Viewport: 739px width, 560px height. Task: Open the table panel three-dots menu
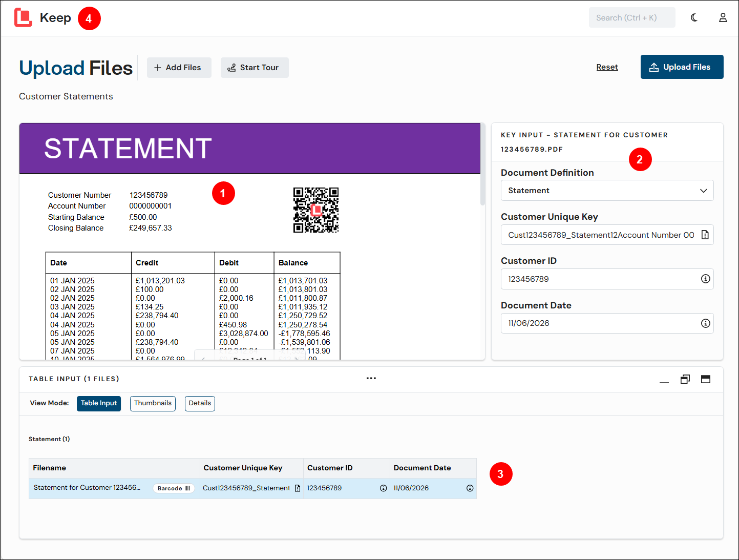pos(371,378)
